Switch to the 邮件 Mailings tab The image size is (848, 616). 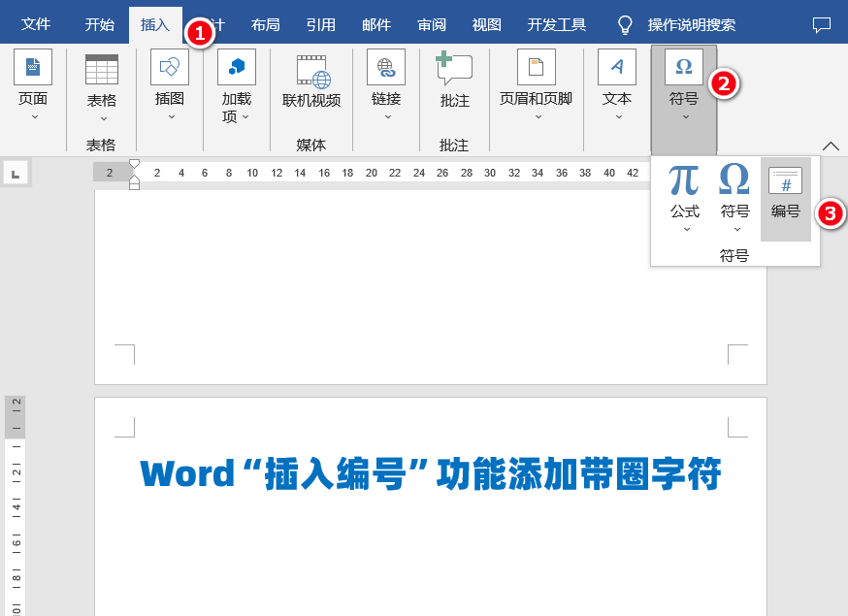click(376, 25)
